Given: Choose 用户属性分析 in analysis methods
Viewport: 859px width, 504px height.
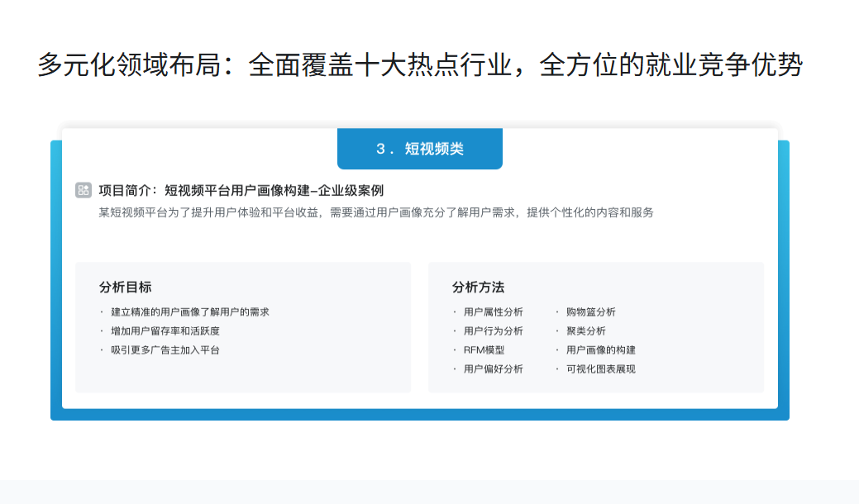Looking at the screenshot, I should [493, 312].
